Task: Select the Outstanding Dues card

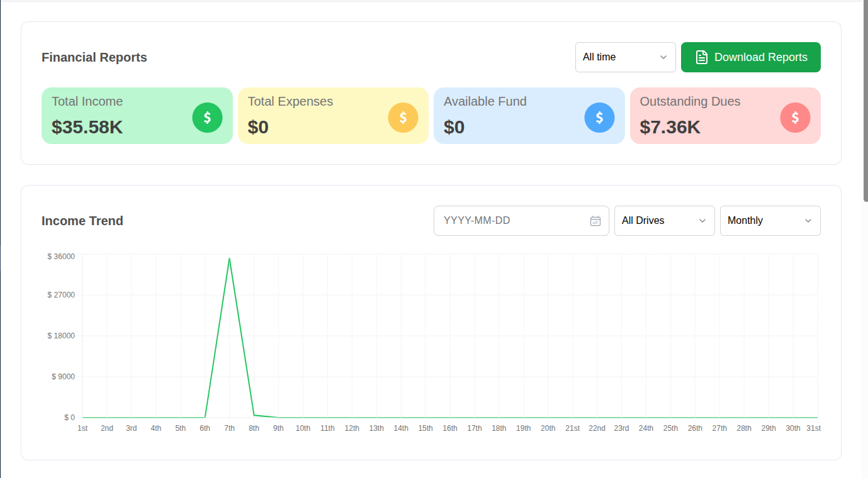Action: click(x=725, y=116)
